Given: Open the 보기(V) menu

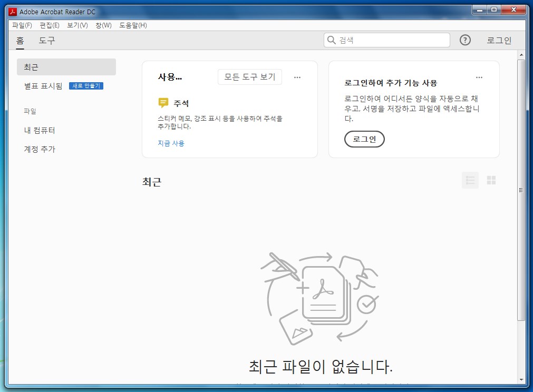Looking at the screenshot, I should point(77,25).
